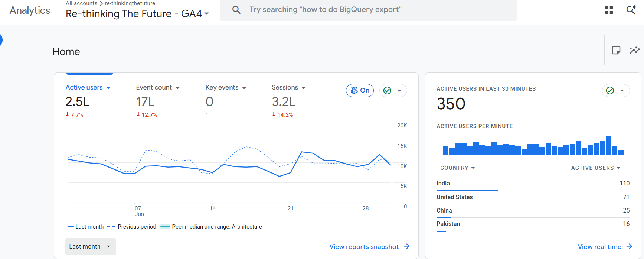Image resolution: width=644 pixels, height=259 pixels.
Task: Click the search box field
Action: click(368, 10)
